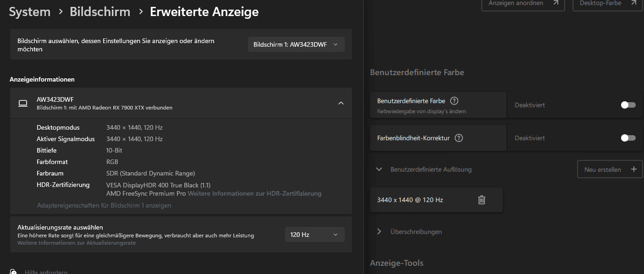Click the Erweiterte Anzeige breadcrumb title
The height and width of the screenshot is (274, 644).
204,12
